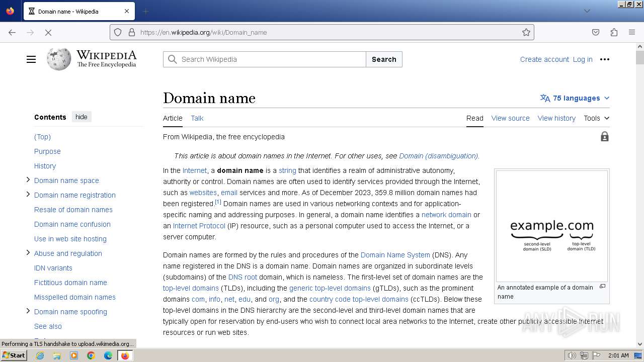This screenshot has width=644, height=362.
Task: Click the page protection padlock icon
Action: (605, 137)
